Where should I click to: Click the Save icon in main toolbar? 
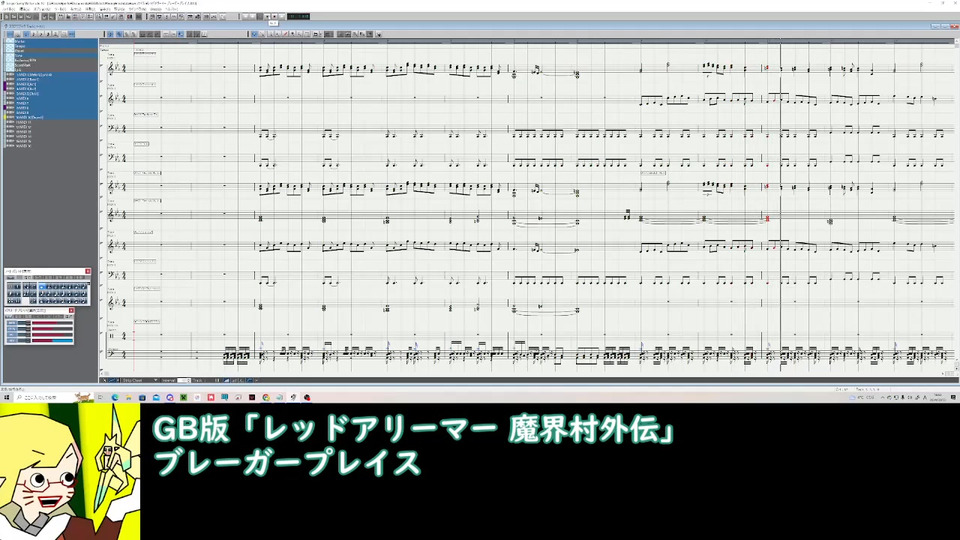[21, 17]
